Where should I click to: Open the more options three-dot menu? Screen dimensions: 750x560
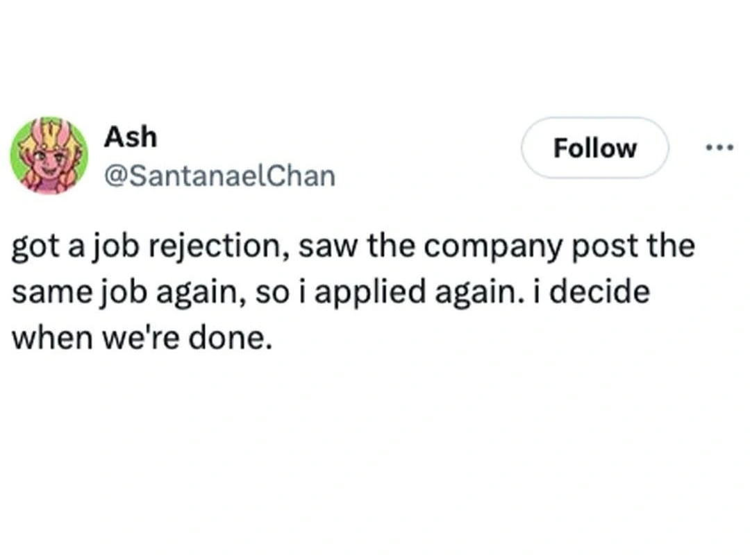point(721,148)
